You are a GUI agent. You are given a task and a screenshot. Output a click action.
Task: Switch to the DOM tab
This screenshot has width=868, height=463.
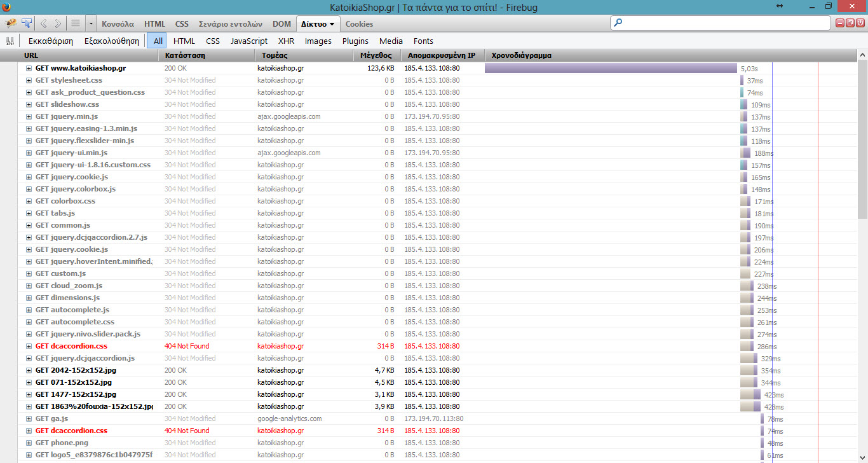281,24
